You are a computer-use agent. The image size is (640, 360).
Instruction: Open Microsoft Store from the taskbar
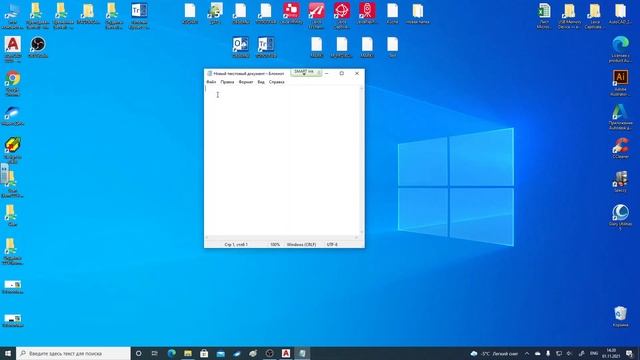point(204,353)
